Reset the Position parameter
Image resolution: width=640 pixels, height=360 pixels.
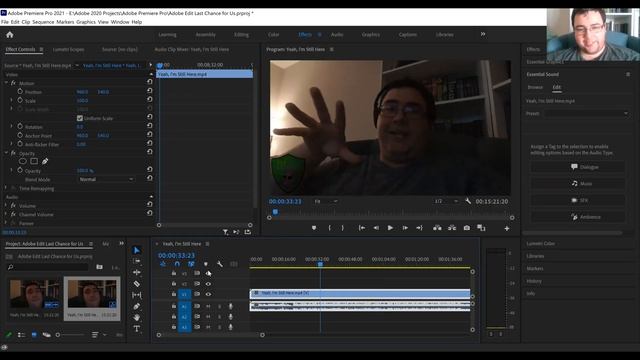[150, 91]
